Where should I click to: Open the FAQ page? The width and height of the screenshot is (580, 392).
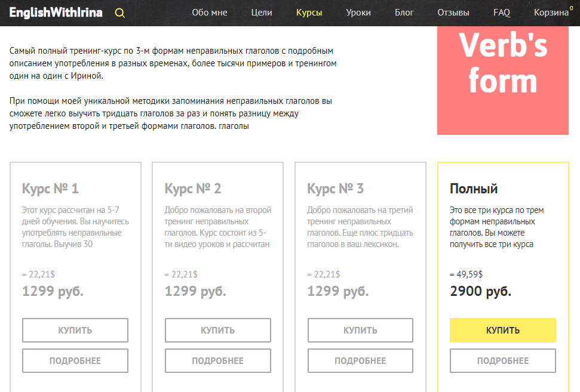pyautogui.click(x=502, y=12)
